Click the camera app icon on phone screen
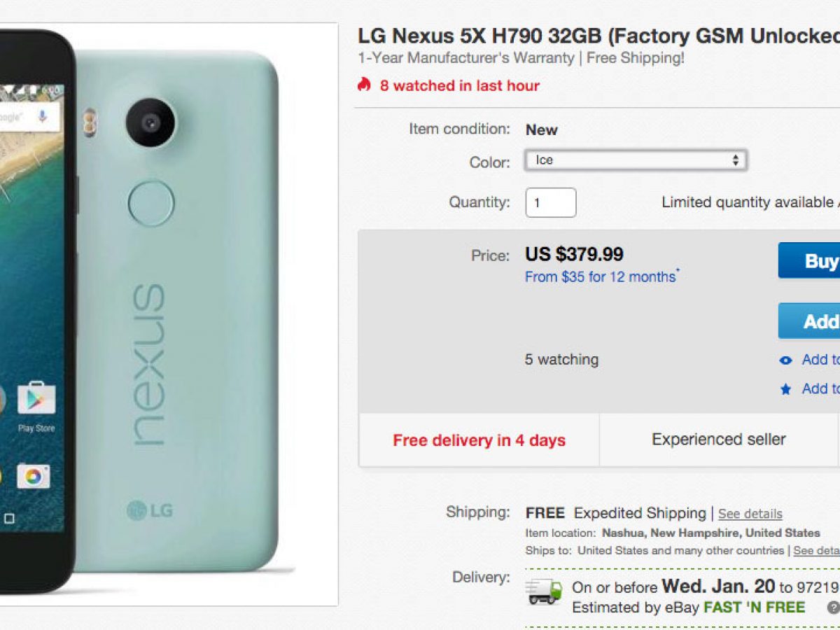This screenshot has width=840, height=630. 33,477
